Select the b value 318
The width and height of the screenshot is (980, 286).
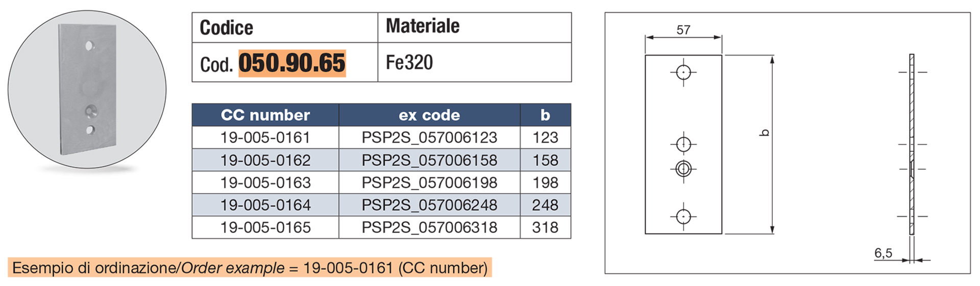(546, 227)
